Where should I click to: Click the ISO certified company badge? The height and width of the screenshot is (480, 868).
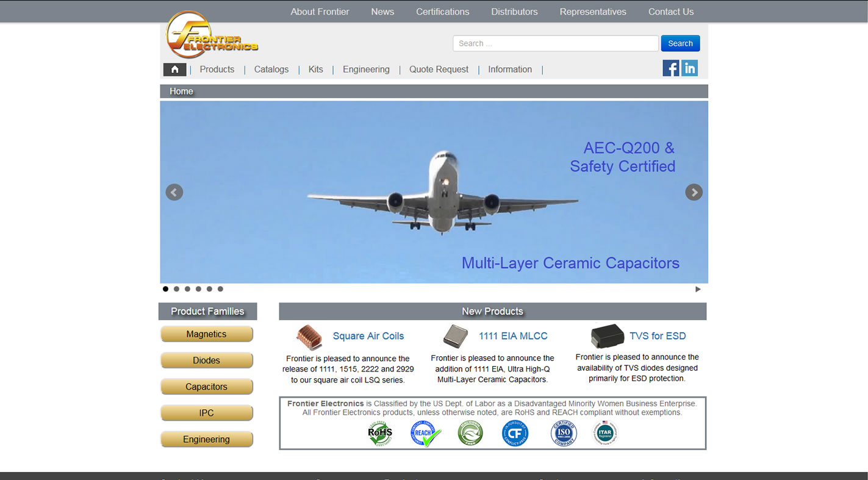click(564, 434)
